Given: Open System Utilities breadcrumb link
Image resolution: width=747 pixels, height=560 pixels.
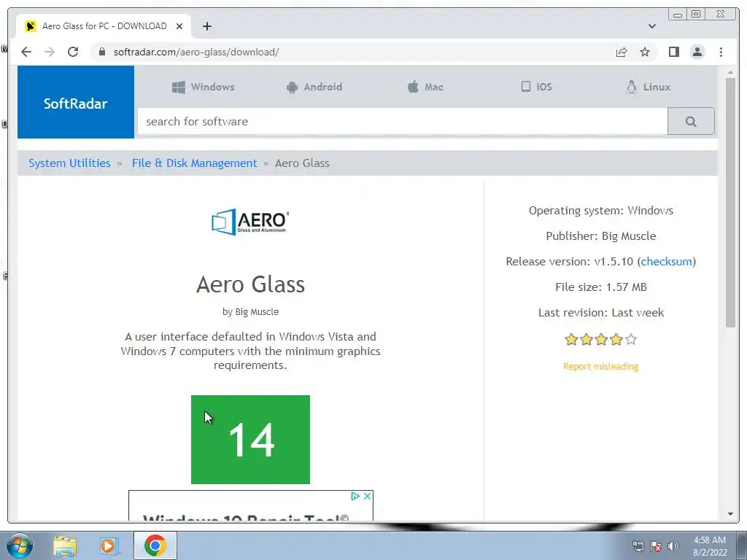Looking at the screenshot, I should click(69, 163).
